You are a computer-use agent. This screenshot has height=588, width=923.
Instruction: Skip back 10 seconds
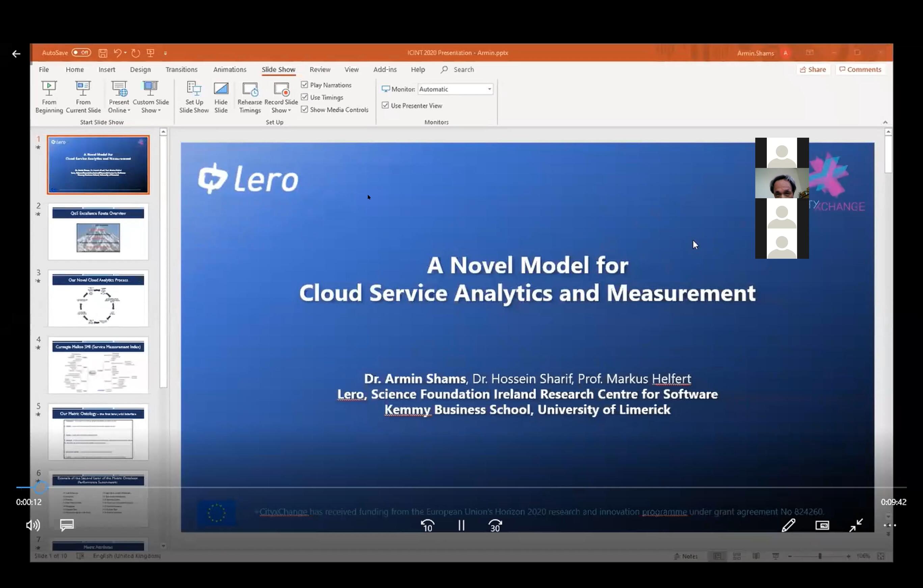tap(427, 526)
